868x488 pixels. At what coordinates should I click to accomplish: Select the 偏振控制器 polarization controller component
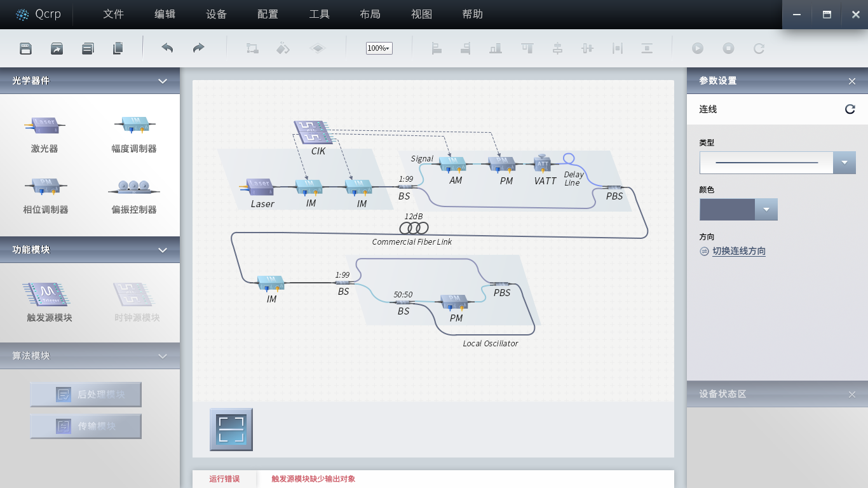(134, 196)
